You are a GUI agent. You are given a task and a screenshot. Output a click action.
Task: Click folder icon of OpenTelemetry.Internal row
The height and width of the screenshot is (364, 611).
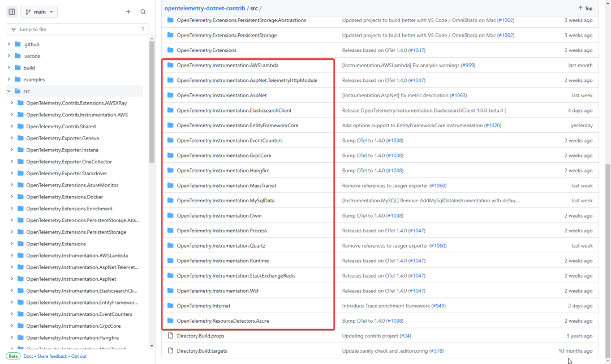170,306
